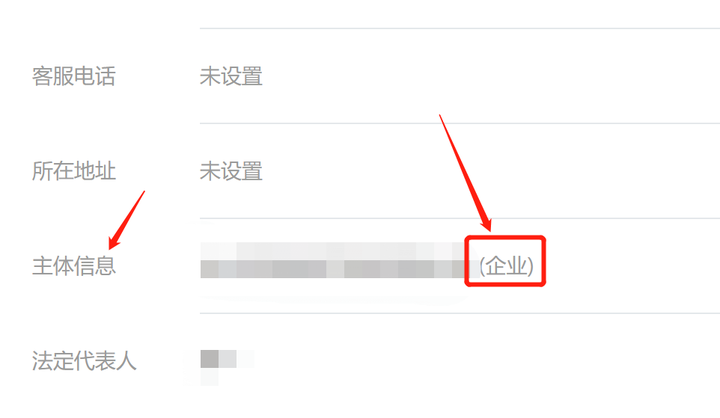Click the 所在地址 label
The image size is (720, 418).
[73, 171]
